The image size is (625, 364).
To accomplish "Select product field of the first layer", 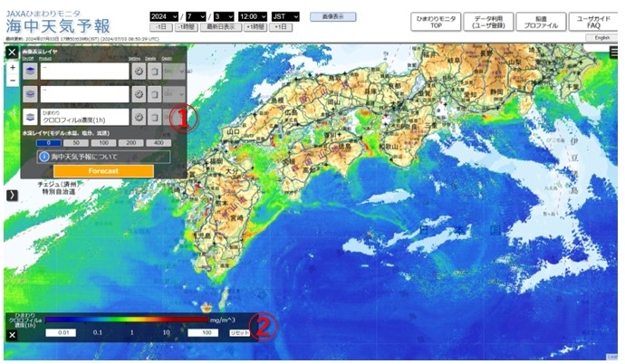I will click(84, 72).
